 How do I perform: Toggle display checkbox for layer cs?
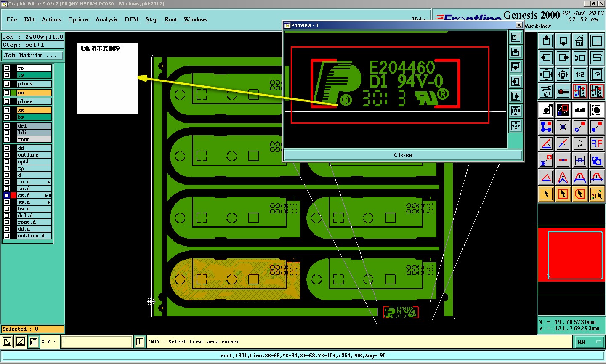pyautogui.click(x=7, y=93)
